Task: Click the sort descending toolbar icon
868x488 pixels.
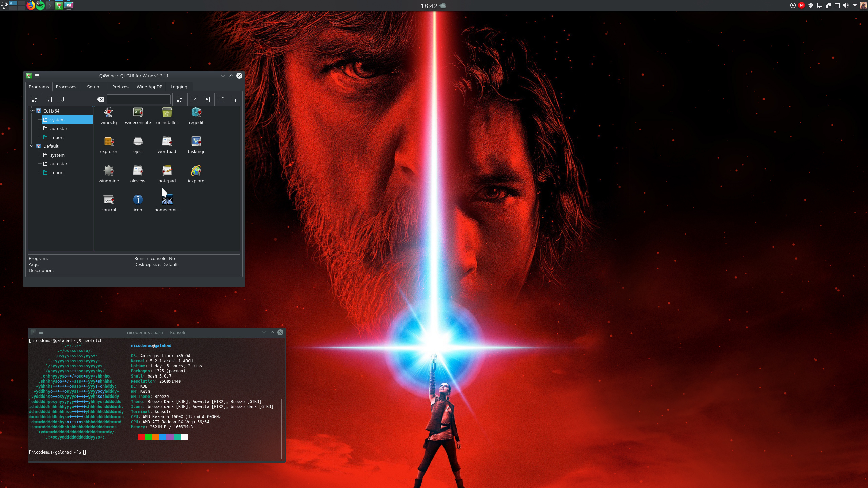Action: pyautogui.click(x=234, y=99)
